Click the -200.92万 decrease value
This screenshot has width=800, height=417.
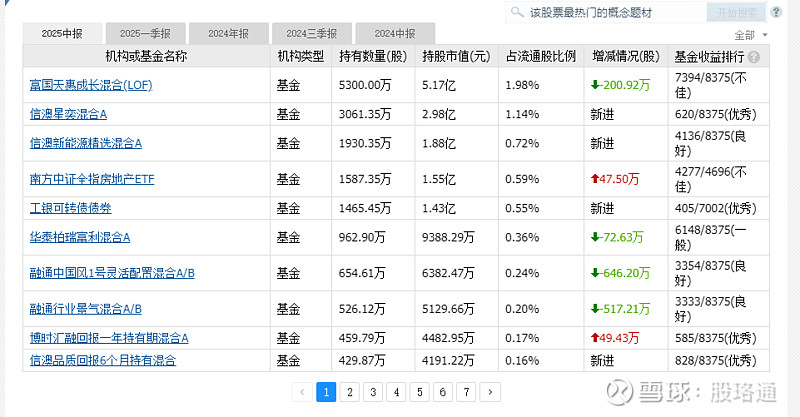[x=620, y=85]
